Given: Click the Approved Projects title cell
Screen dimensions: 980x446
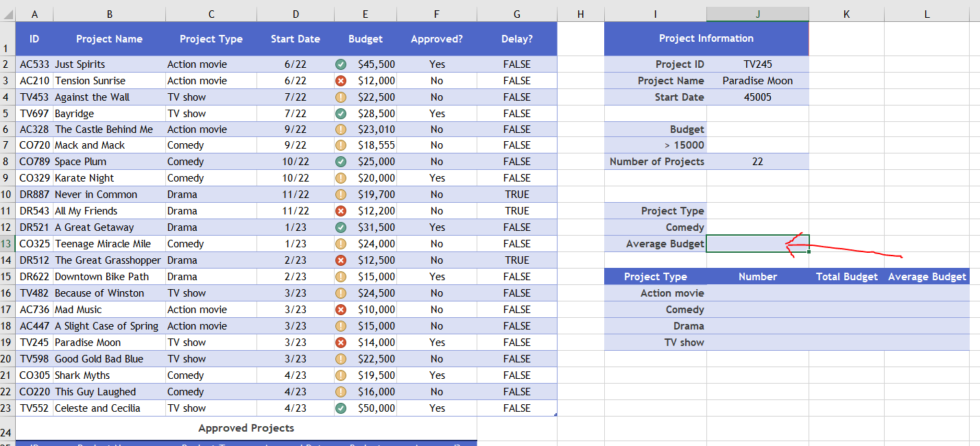Looking at the screenshot, I should (246, 428).
